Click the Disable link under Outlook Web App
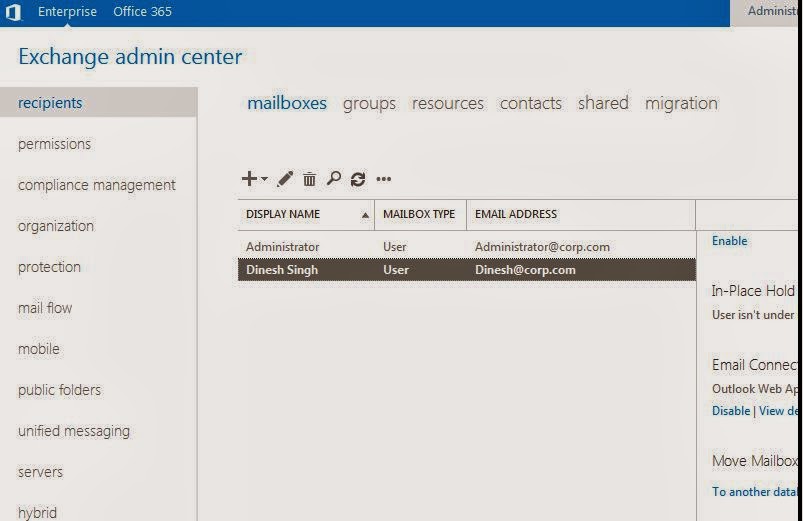Screen dimensions: 803x521 [731, 411]
